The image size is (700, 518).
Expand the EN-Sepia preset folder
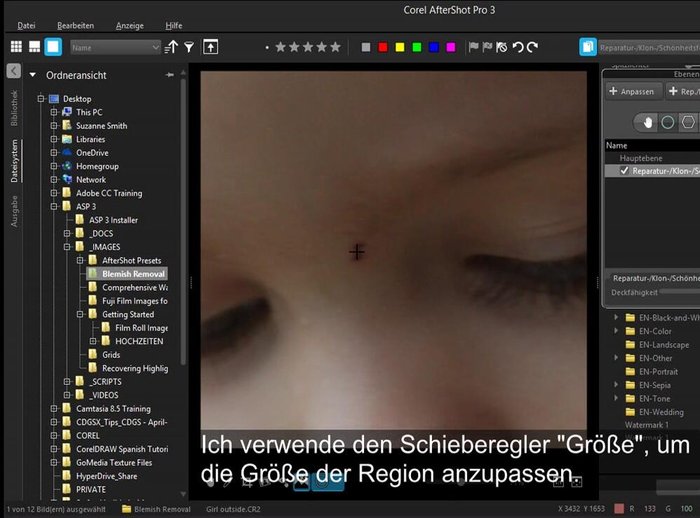[617, 385]
